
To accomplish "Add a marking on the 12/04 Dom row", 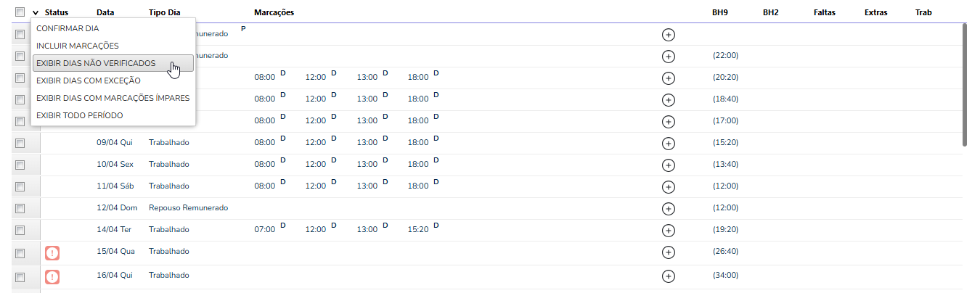I will click(x=669, y=208).
